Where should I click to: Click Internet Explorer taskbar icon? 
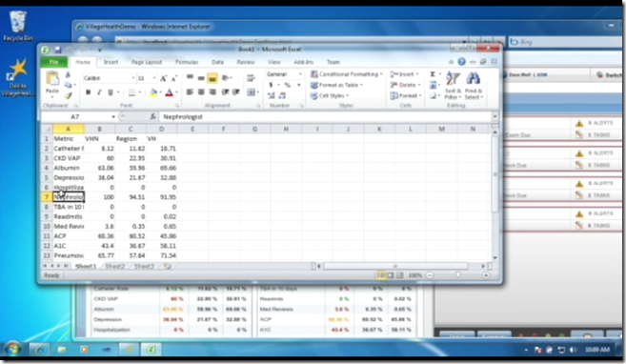[x=39, y=350]
